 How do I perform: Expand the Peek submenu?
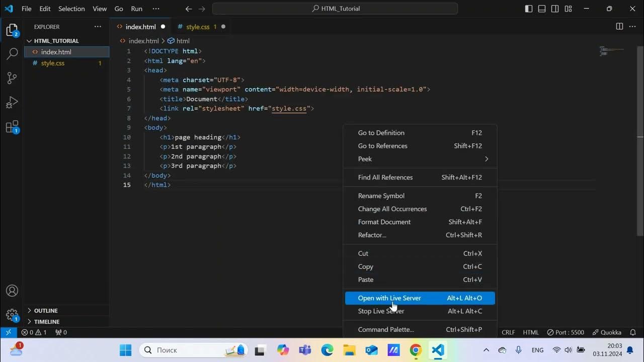click(420, 159)
